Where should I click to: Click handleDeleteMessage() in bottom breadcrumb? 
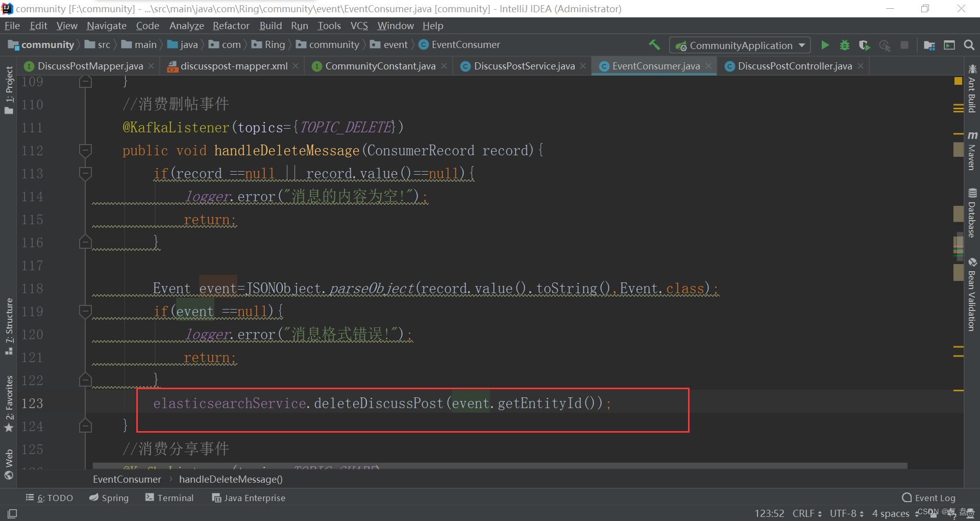231,479
